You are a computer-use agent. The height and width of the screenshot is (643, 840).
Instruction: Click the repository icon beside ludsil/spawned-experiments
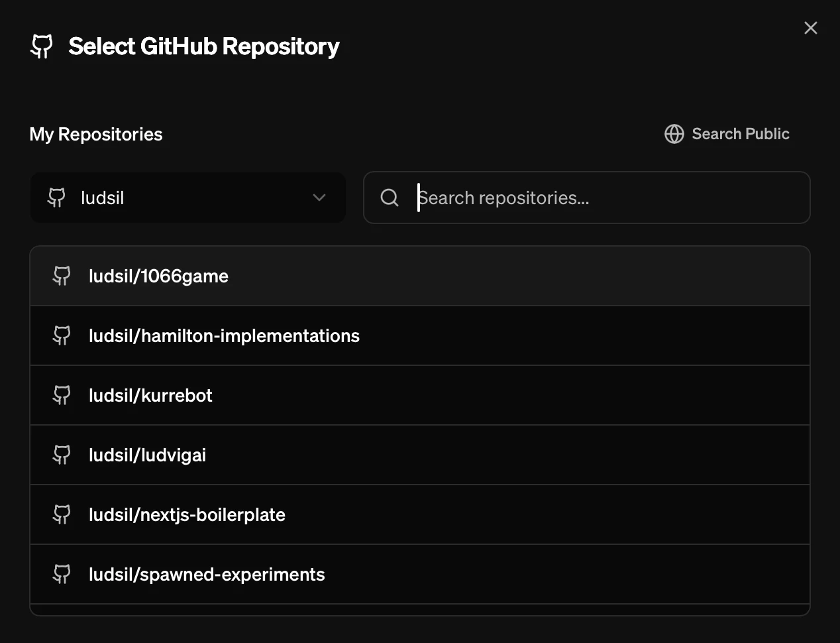point(62,574)
